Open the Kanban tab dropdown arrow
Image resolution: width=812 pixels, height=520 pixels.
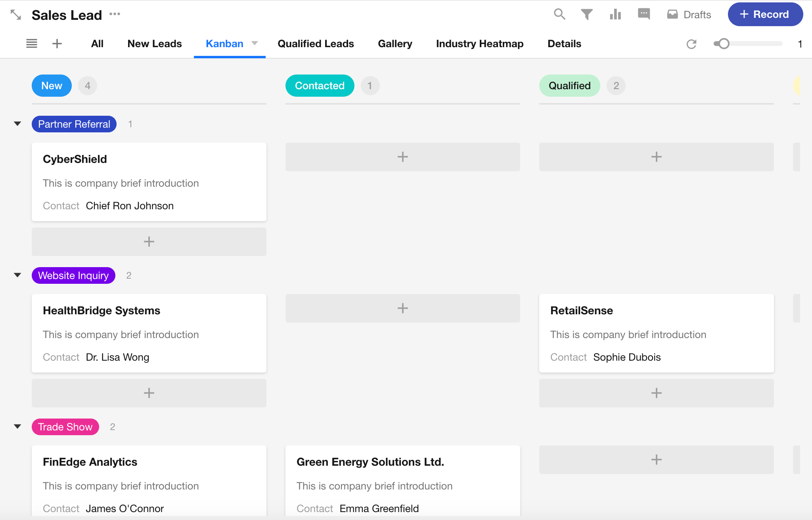[255, 43]
